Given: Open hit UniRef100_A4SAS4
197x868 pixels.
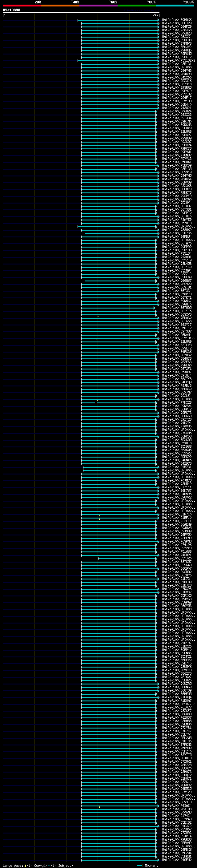Looking at the screenshot, I should [x=176, y=806].
